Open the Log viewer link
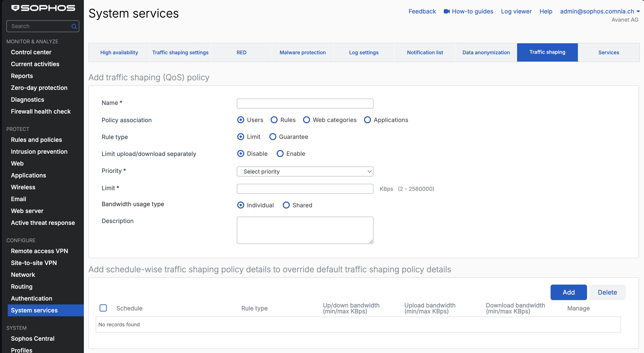The image size is (644, 353). 516,11
